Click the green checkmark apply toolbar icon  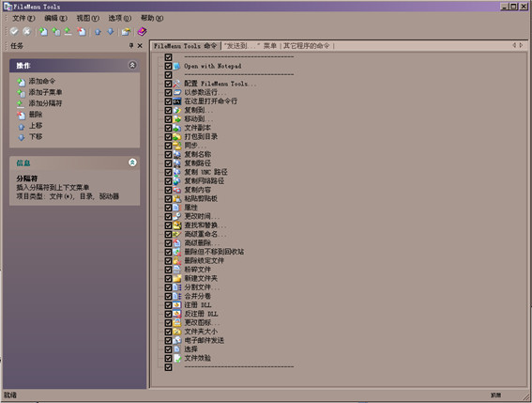pos(14,32)
